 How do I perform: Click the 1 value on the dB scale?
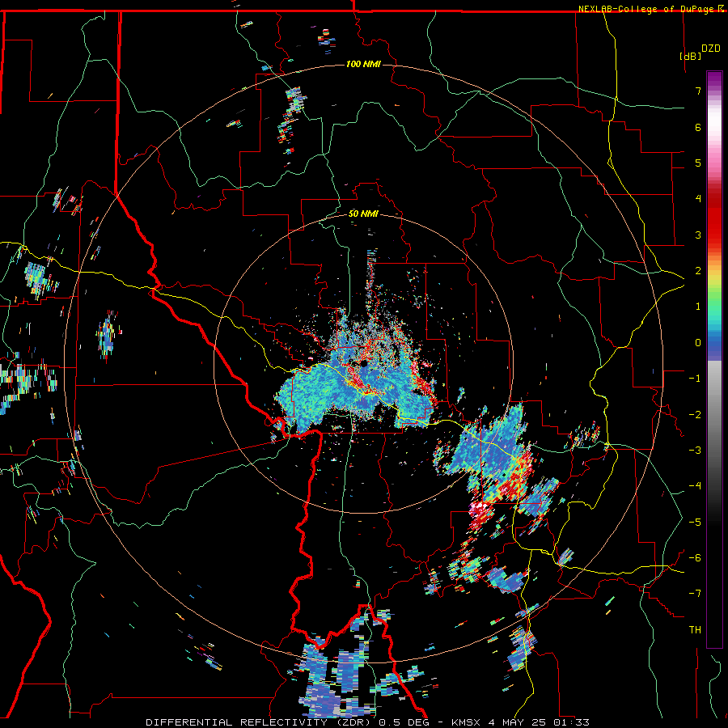click(x=698, y=307)
